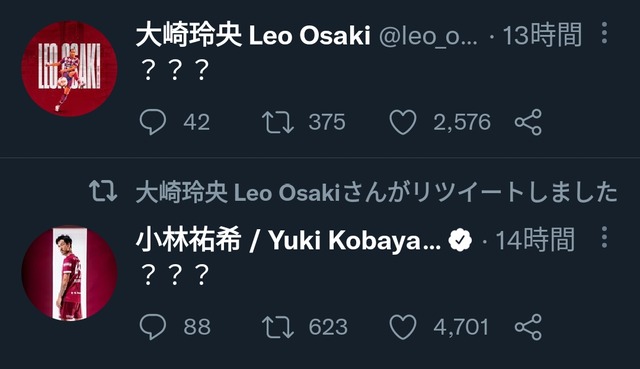Like Leo Osaki's tweet

(x=403, y=122)
